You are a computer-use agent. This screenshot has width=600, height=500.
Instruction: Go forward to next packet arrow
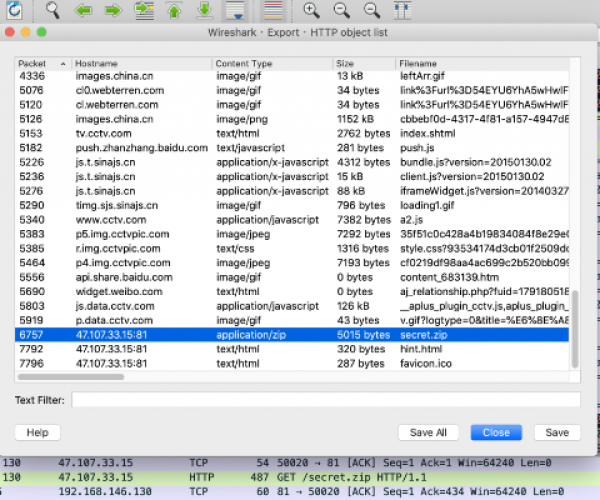[113, 11]
